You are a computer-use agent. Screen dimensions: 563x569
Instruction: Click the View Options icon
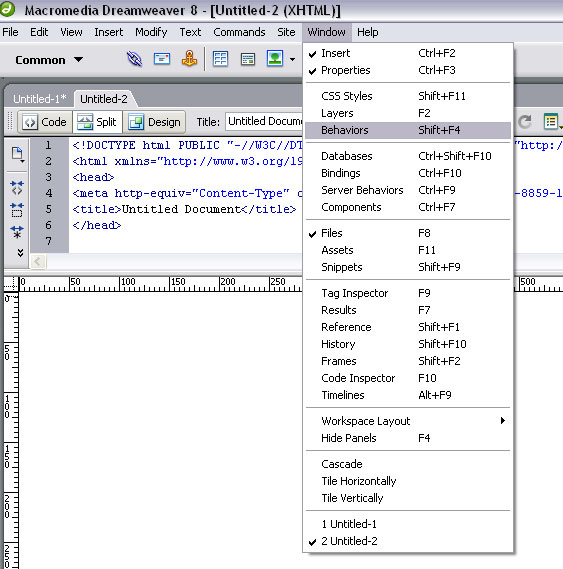(552, 122)
